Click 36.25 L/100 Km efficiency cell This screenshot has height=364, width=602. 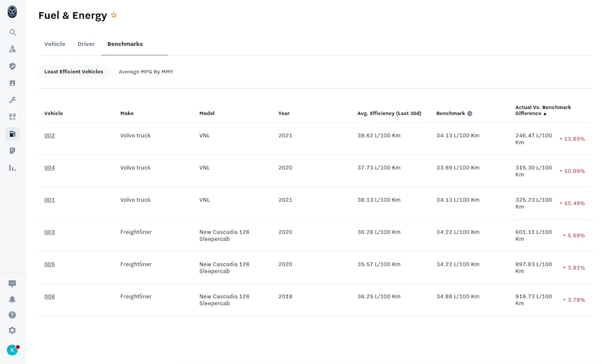(x=379, y=297)
